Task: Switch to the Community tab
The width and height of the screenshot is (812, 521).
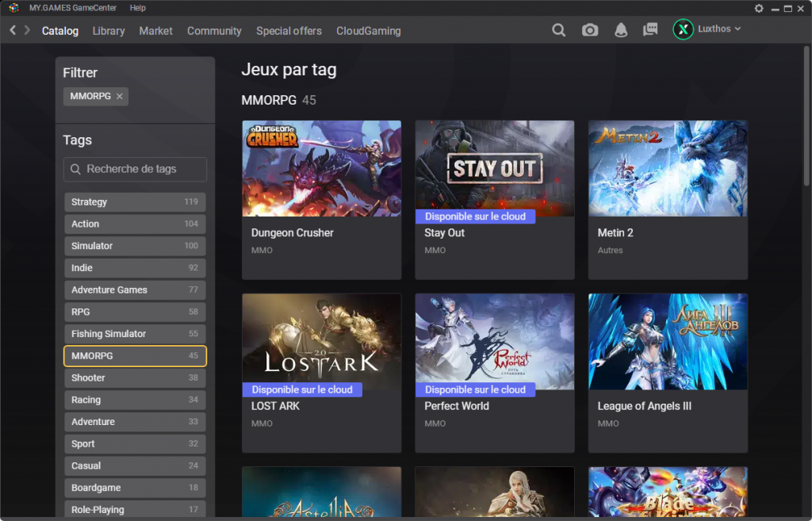Action: point(214,31)
